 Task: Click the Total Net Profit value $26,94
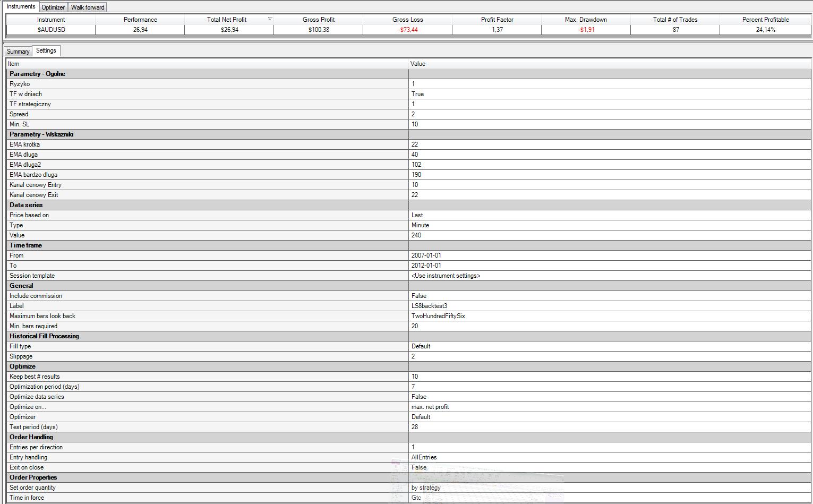pos(229,30)
